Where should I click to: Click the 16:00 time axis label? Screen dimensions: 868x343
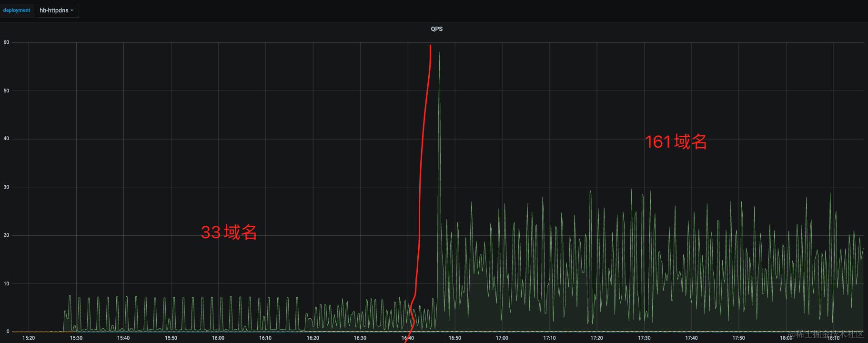(218, 338)
